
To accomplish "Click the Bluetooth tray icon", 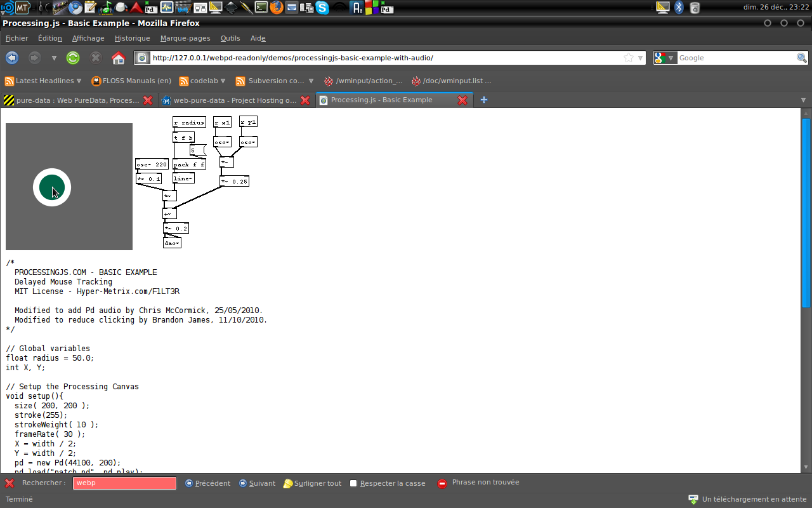I will 679,8.
